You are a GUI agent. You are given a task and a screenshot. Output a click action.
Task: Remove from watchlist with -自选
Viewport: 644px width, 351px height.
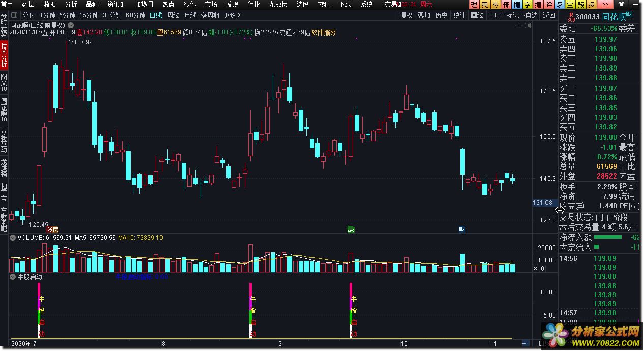coord(531,15)
